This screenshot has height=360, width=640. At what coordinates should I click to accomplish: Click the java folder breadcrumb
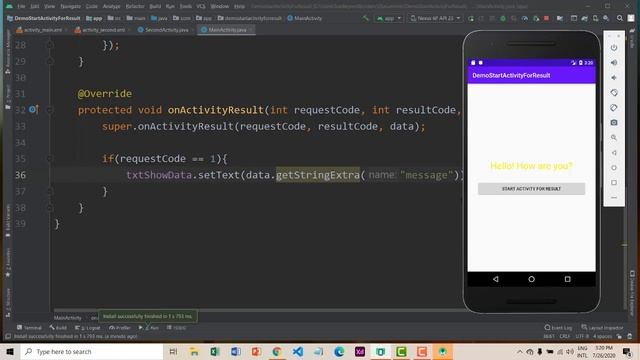(x=159, y=18)
